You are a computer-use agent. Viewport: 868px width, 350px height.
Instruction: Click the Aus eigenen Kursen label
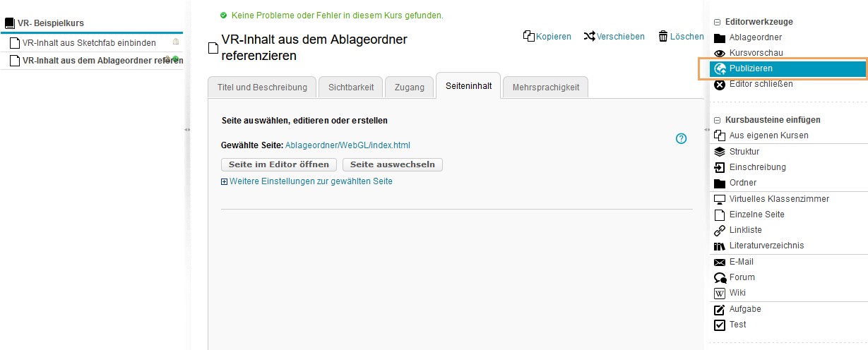pos(769,135)
